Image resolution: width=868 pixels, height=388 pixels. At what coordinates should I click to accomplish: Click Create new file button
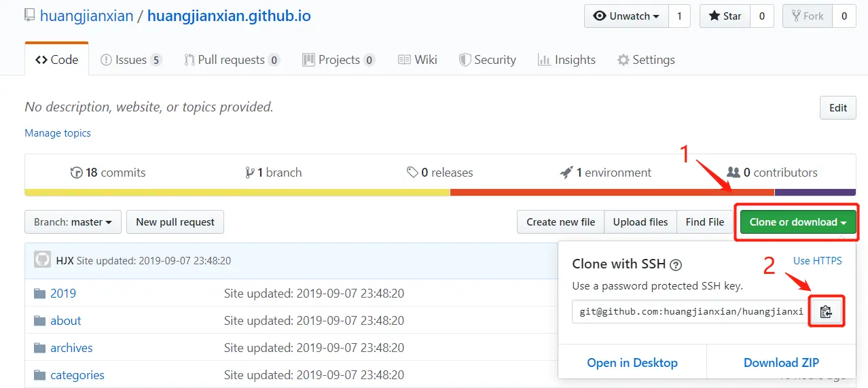(x=561, y=222)
